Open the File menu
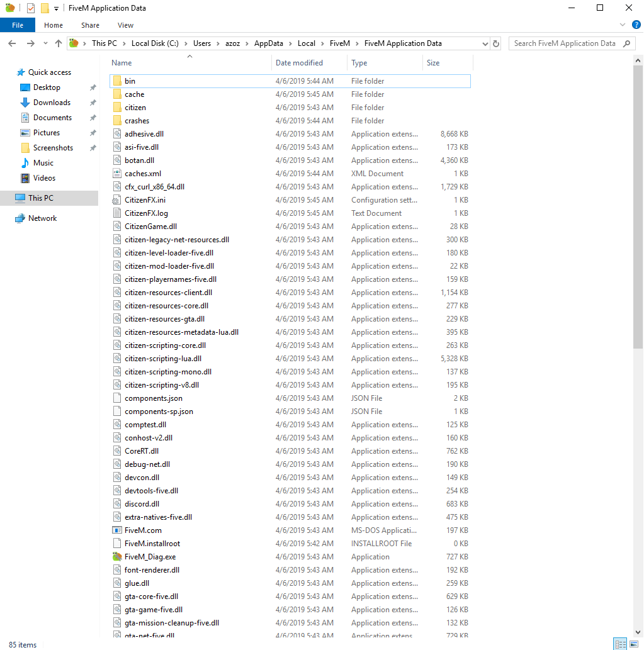This screenshot has width=644, height=650. tap(18, 25)
